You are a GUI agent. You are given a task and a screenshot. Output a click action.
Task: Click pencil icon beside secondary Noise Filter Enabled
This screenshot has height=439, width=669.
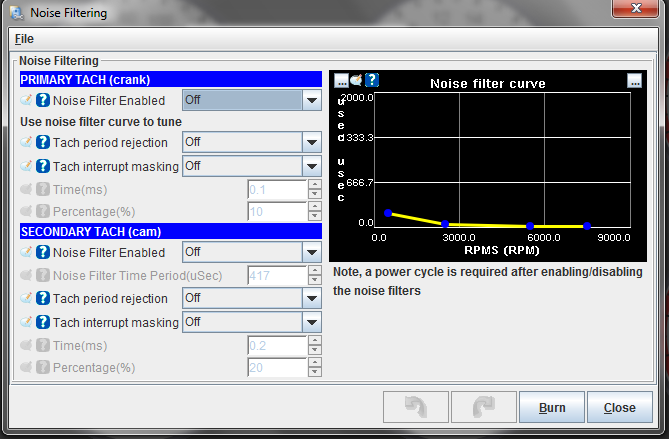(x=26, y=252)
